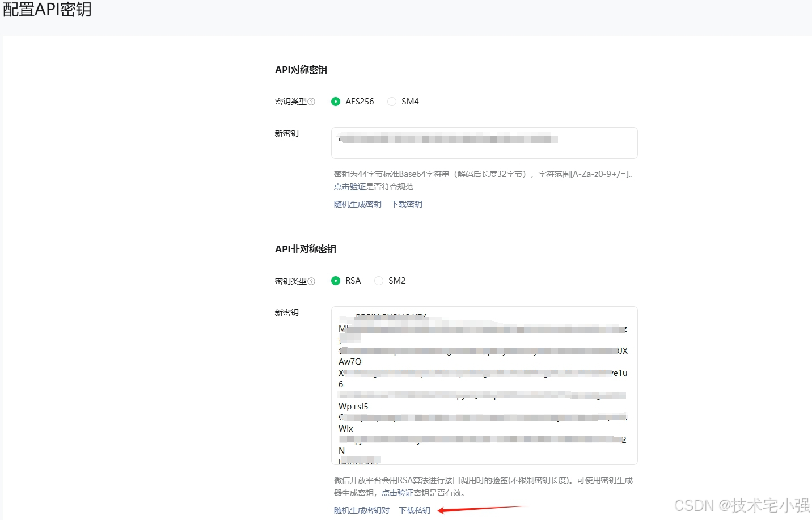Image resolution: width=812 pixels, height=520 pixels.
Task: Generate an RSA key pair via 随机生成密钥对
Action: coord(361,510)
